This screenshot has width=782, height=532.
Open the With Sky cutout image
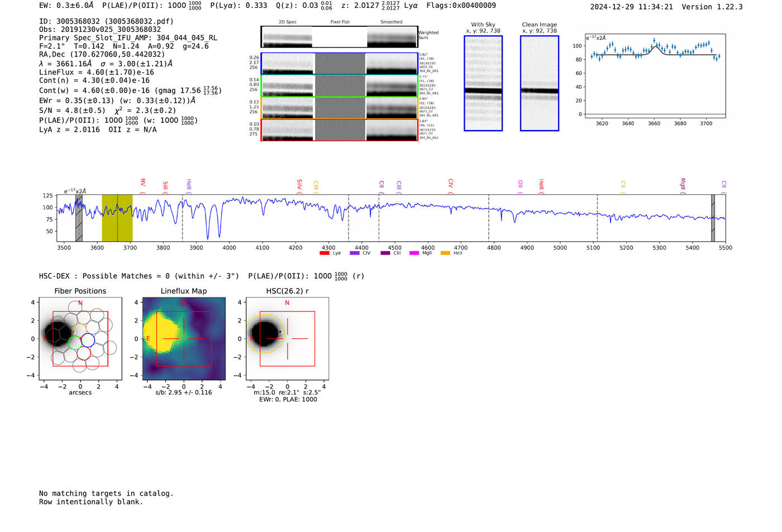(x=483, y=83)
